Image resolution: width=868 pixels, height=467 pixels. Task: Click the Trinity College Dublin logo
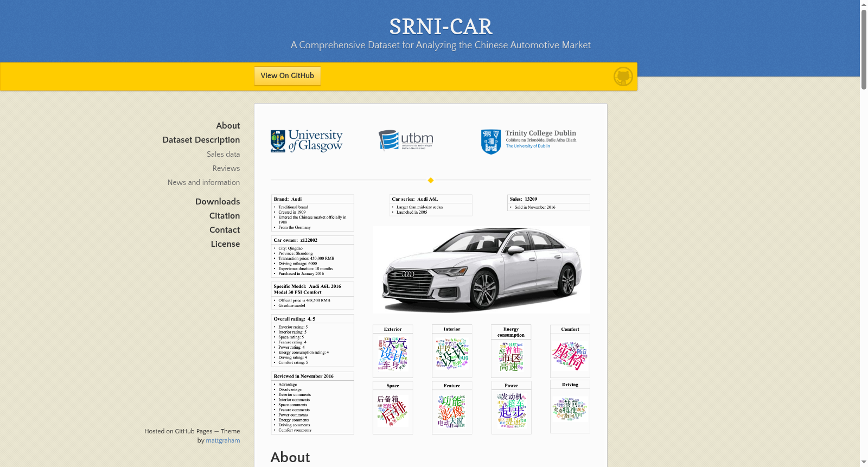click(x=529, y=142)
